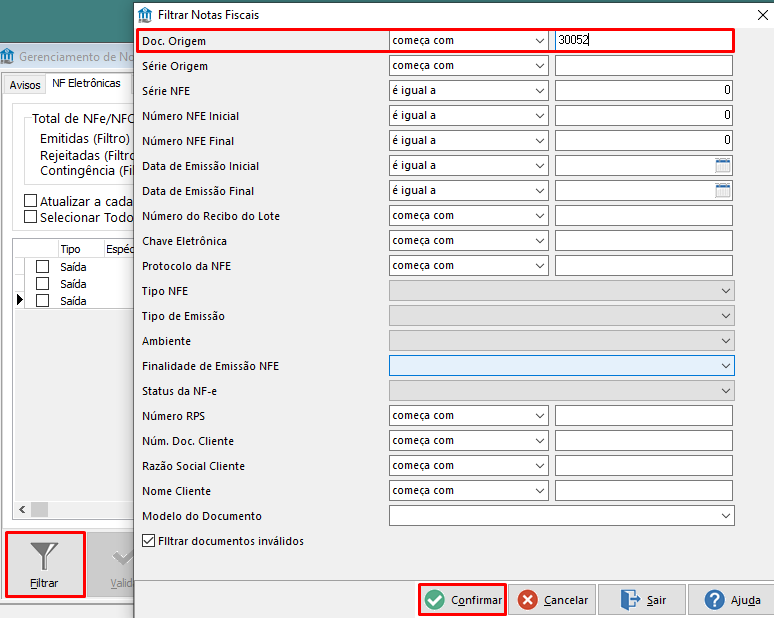Check the second Saída row checkbox
The width and height of the screenshot is (774, 618).
coord(43,284)
